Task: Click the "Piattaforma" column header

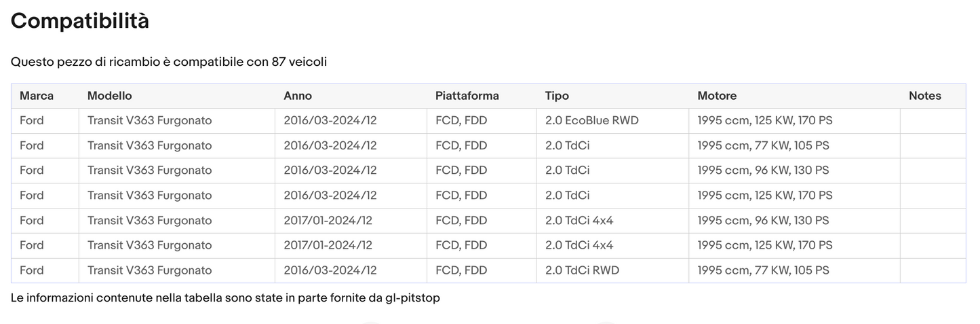Action: point(467,96)
